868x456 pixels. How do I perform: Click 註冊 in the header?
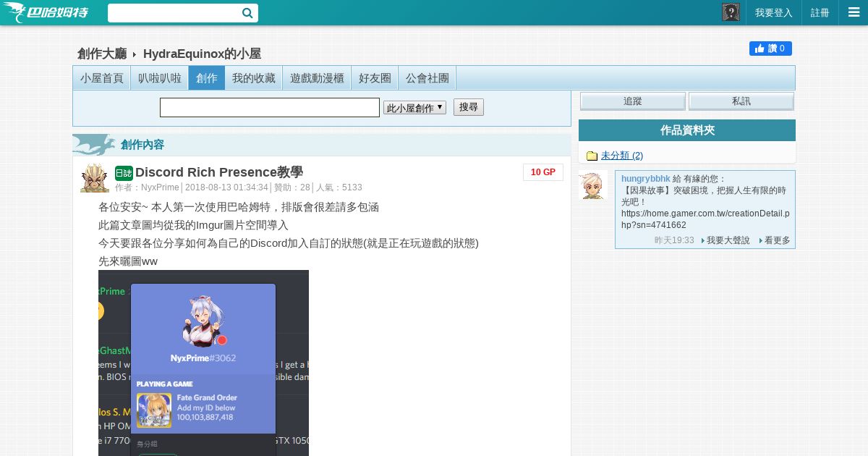(x=820, y=13)
